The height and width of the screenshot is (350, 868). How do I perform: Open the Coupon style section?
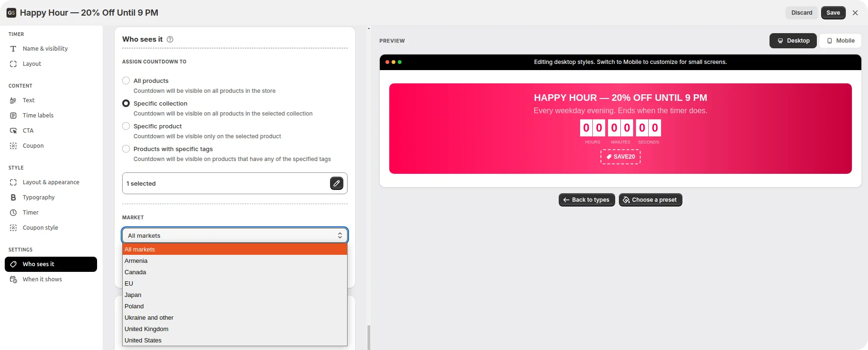tap(51, 228)
